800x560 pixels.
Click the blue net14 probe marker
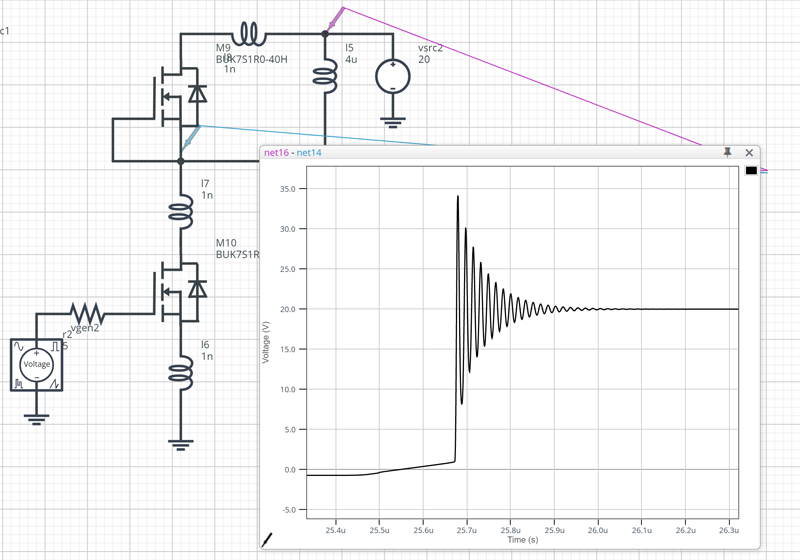190,139
